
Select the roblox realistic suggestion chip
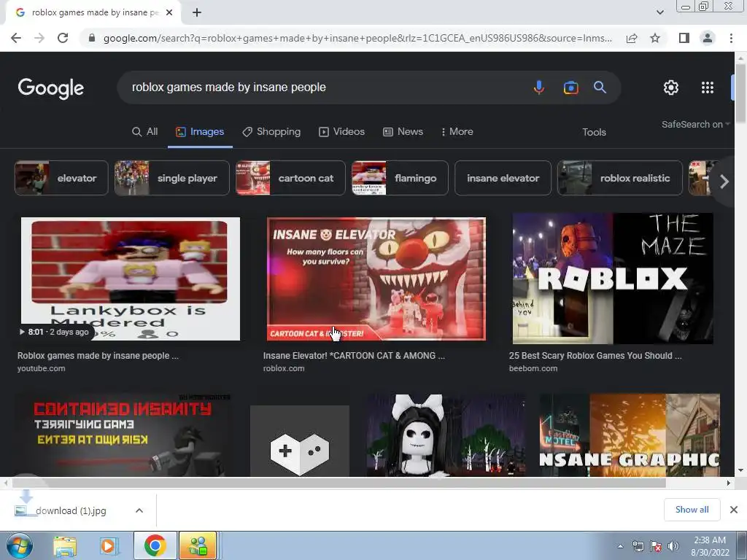620,178
